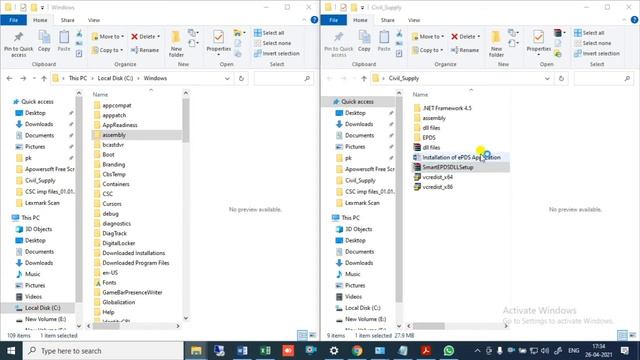Select Quick access in Civil_Supply window tree
The image size is (640, 360).
point(358,102)
